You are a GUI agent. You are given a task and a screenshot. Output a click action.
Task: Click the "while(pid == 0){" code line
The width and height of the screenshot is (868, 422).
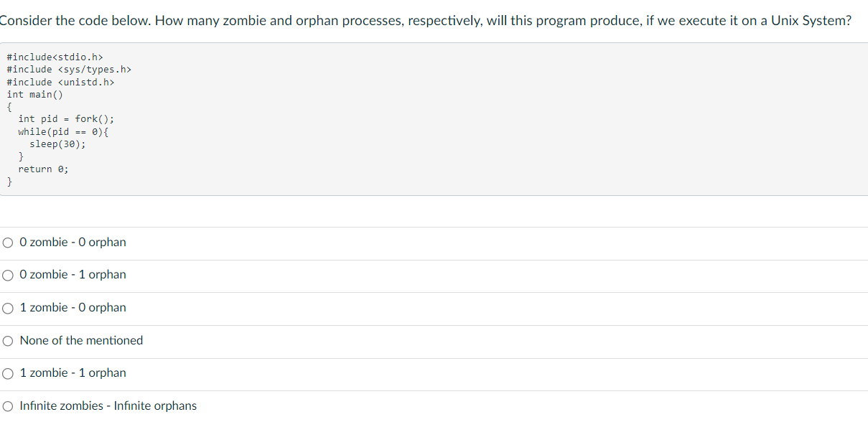[63, 131]
